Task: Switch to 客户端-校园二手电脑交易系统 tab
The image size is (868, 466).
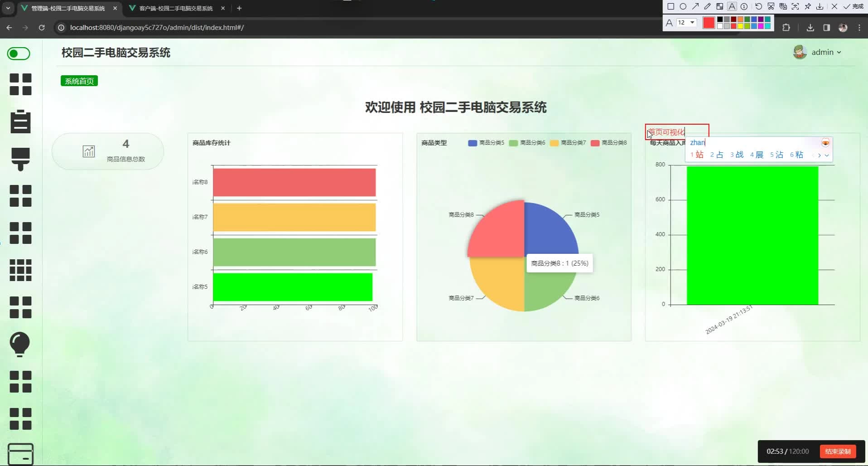Action: (x=177, y=8)
